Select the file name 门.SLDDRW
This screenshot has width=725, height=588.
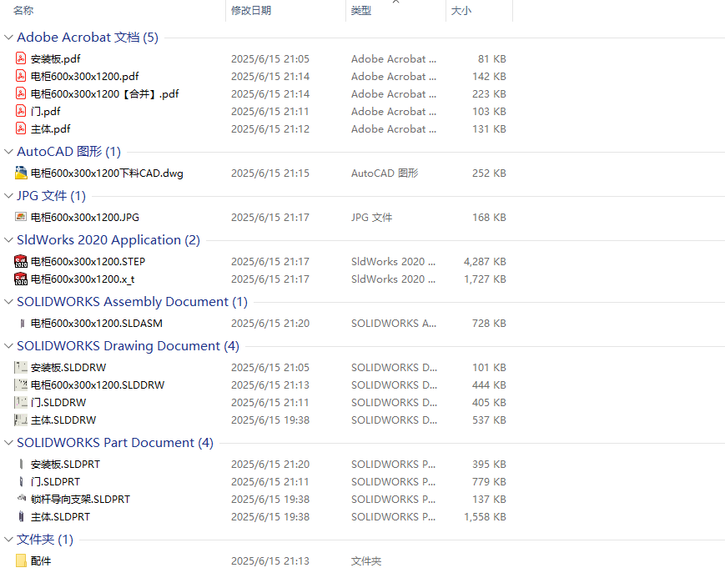[x=58, y=402]
